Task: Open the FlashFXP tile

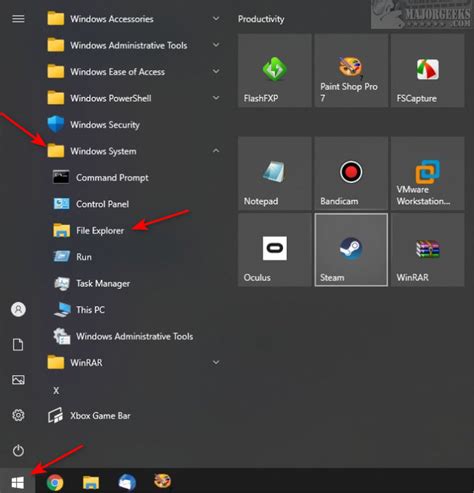Action: point(275,70)
